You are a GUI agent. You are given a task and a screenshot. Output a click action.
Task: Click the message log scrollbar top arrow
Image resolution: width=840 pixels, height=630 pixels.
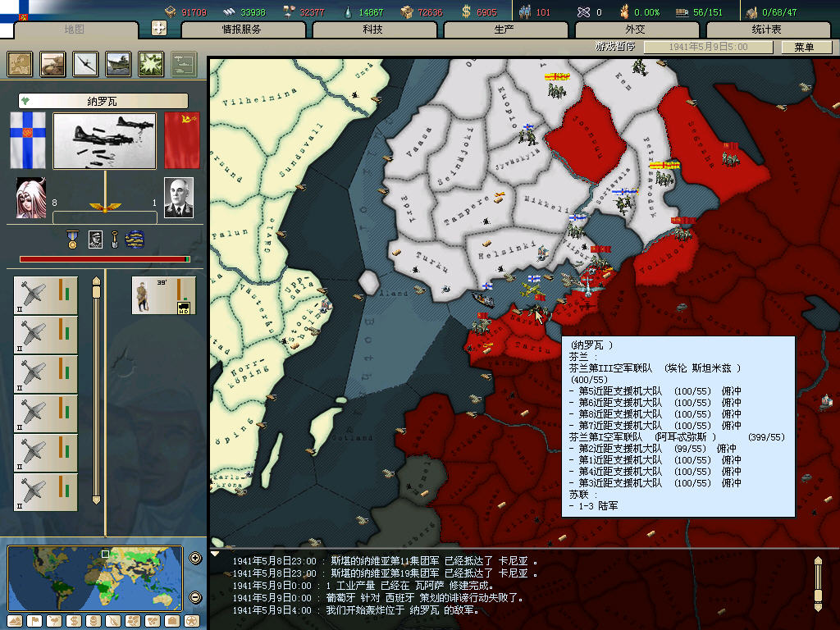(x=818, y=561)
